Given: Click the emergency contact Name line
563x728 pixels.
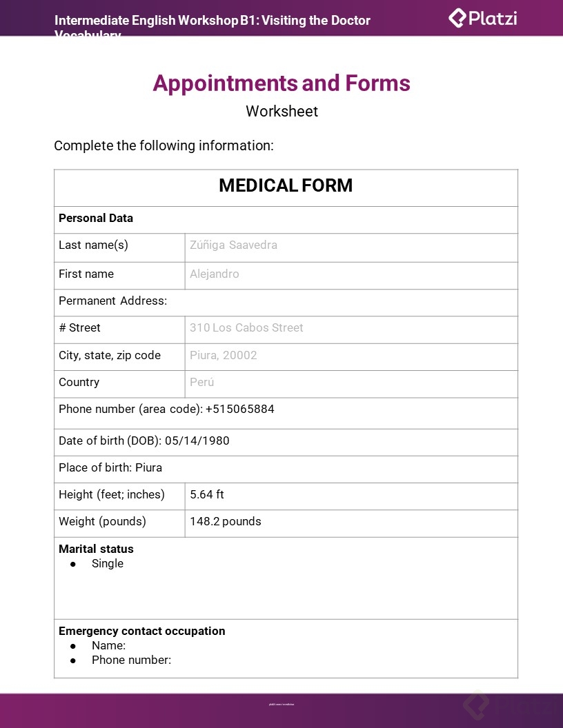Looking at the screenshot, I should point(108,646).
